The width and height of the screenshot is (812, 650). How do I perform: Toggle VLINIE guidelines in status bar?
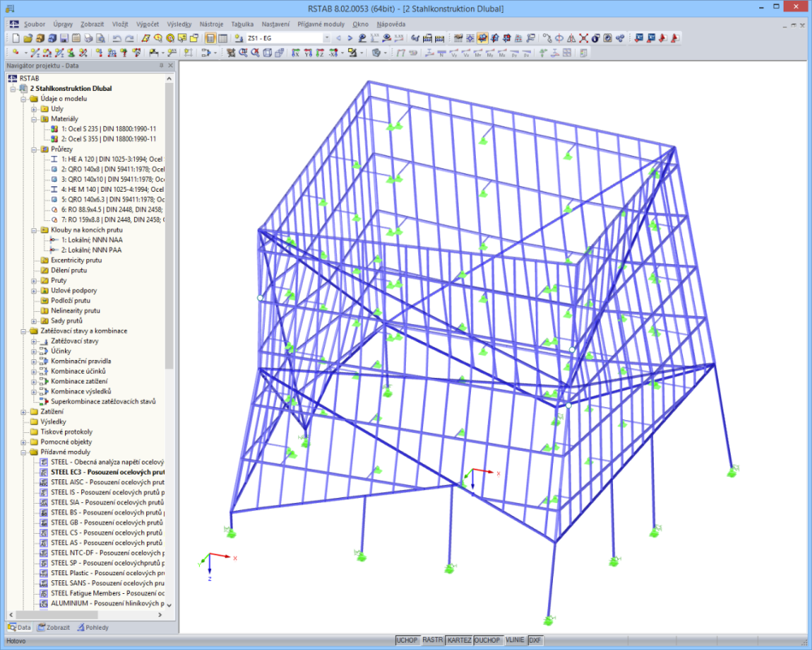point(515,641)
